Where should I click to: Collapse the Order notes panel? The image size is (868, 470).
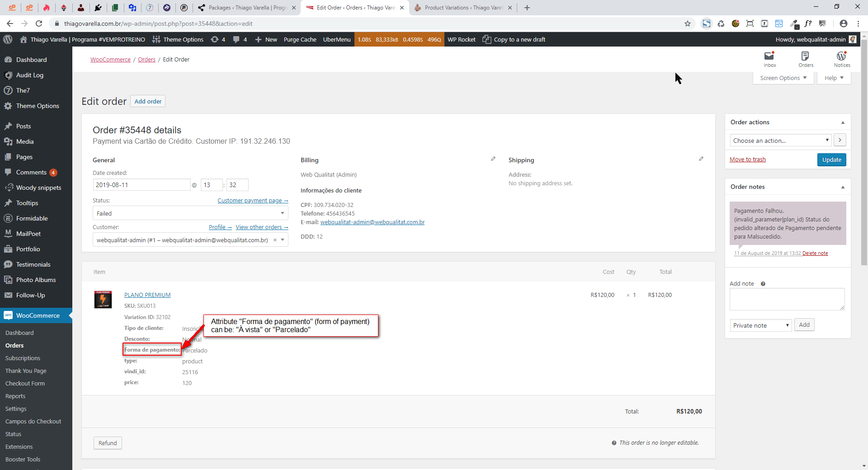(x=843, y=187)
